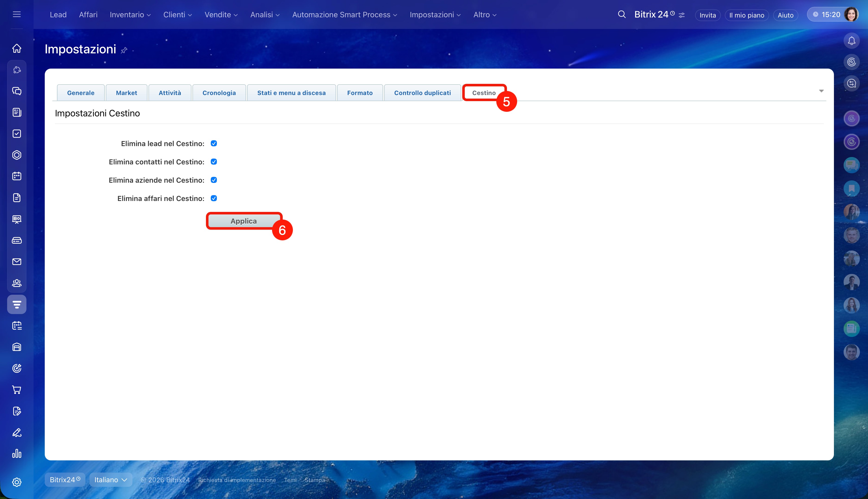Open the Italiano language dropdown
This screenshot has height=499, width=868.
point(110,480)
